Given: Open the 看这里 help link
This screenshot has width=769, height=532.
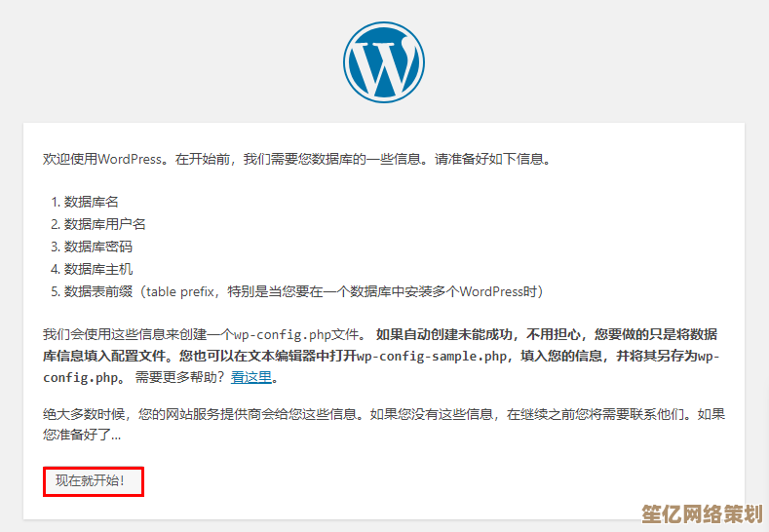Looking at the screenshot, I should 250,377.
